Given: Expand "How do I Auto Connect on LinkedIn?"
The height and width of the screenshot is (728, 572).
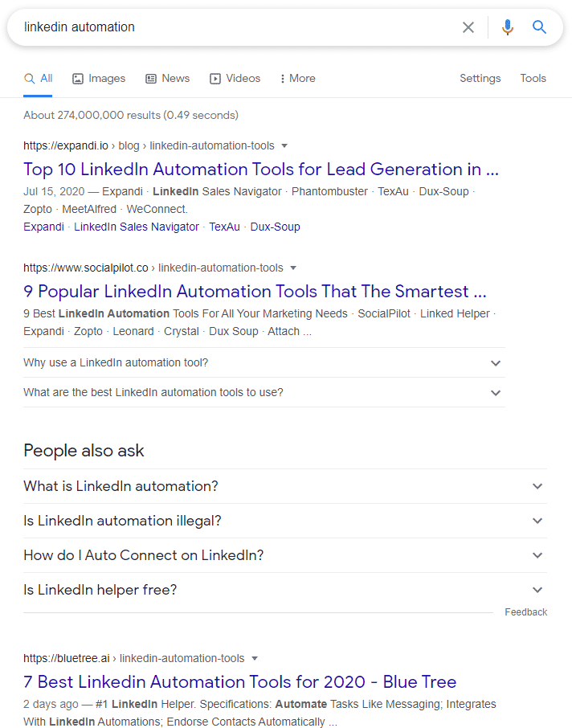Looking at the screenshot, I should coord(285,555).
